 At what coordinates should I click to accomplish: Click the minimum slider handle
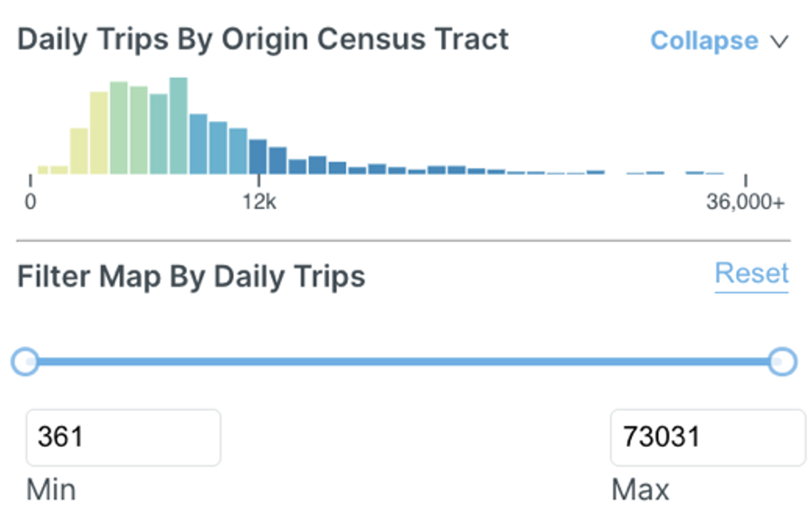tap(25, 361)
